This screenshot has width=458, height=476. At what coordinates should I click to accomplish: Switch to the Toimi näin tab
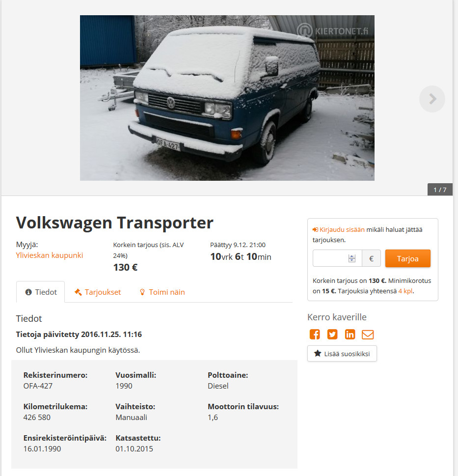[162, 292]
